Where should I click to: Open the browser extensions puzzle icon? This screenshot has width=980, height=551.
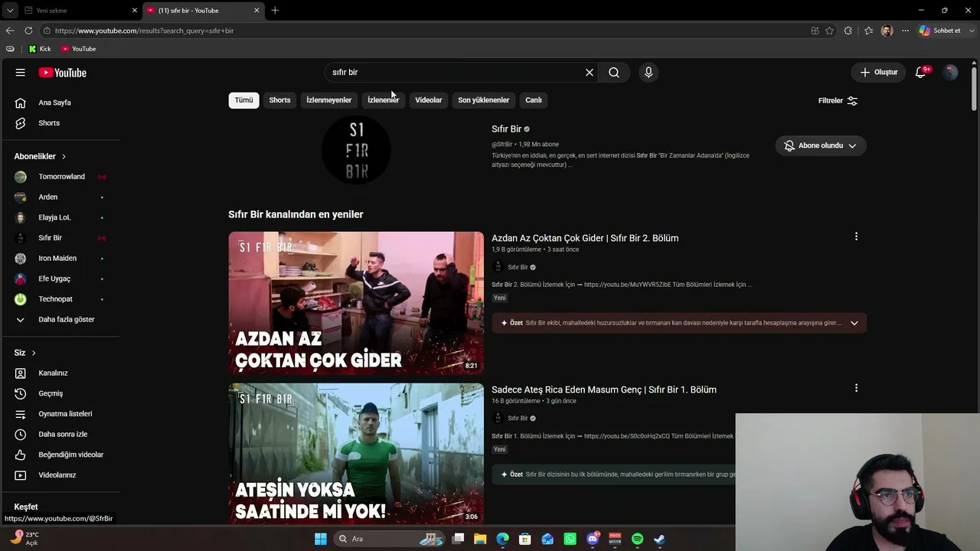pyautogui.click(x=848, y=31)
